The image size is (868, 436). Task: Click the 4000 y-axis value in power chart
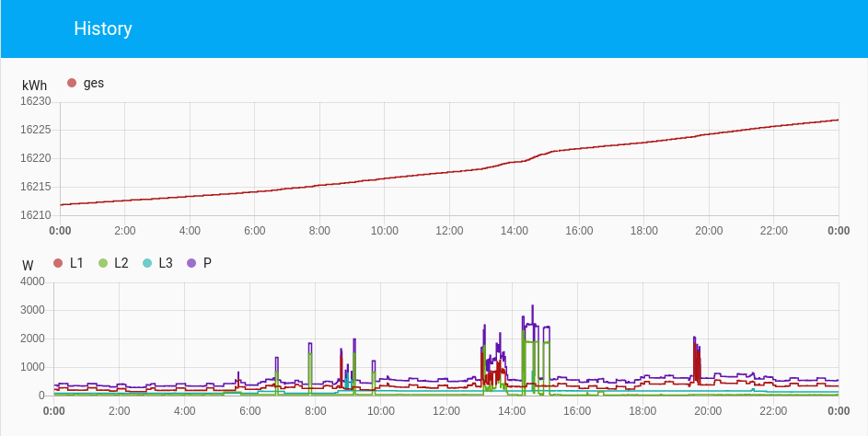click(33, 281)
